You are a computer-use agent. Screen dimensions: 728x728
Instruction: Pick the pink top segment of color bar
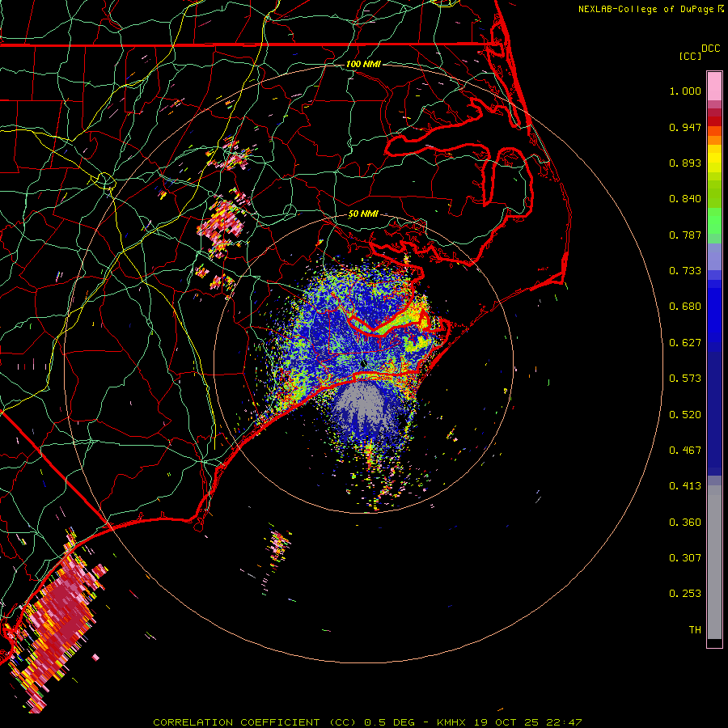coord(714,87)
